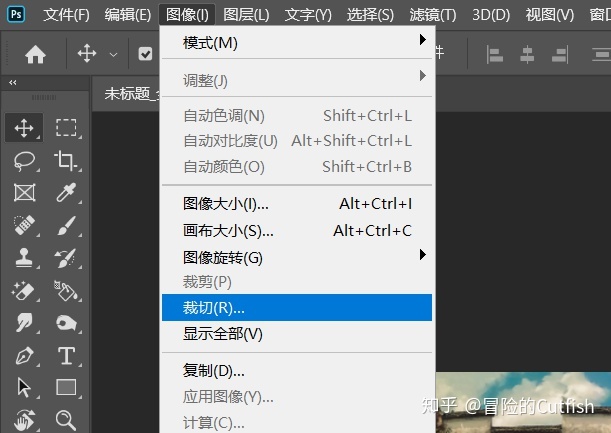Select the Rectangular Marquee tool
This screenshot has height=433, width=611.
66,128
